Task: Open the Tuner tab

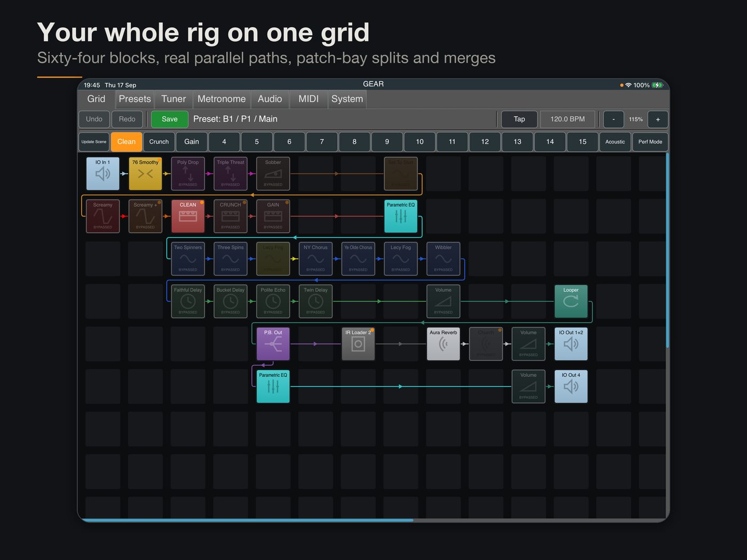Action: (174, 99)
